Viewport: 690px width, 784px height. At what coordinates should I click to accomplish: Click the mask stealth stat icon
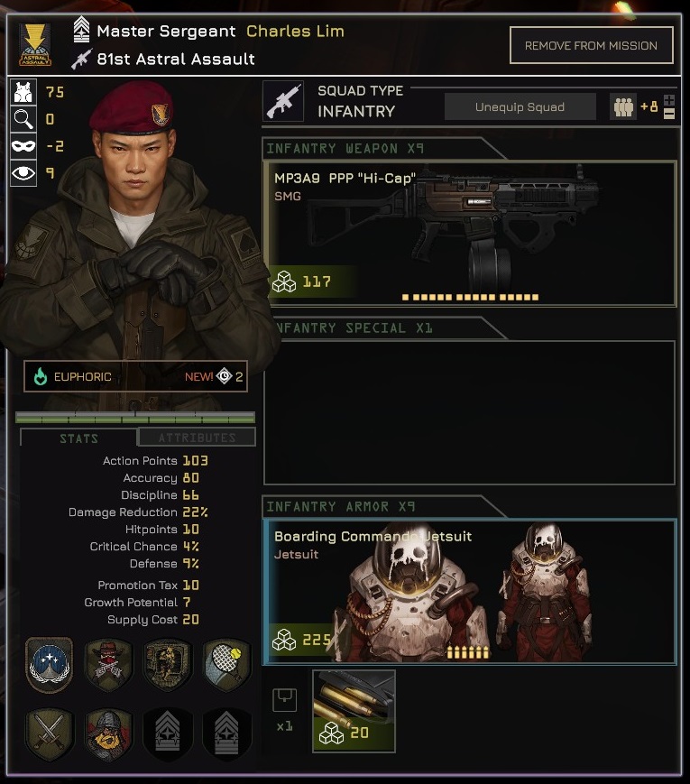23,146
